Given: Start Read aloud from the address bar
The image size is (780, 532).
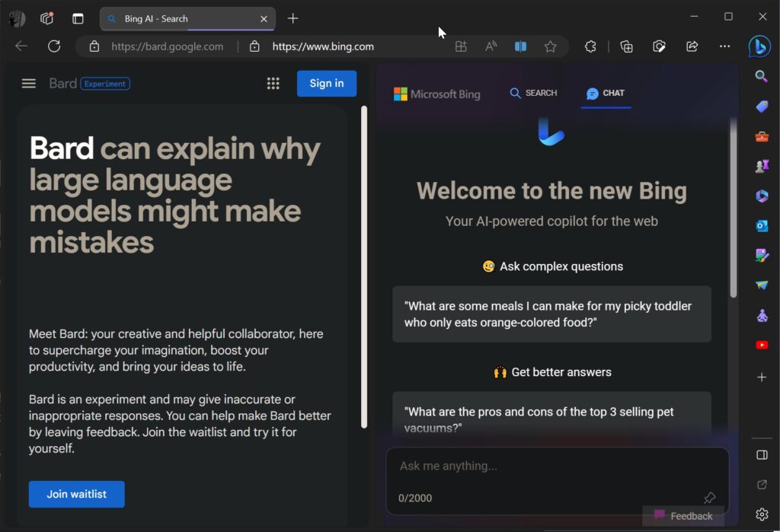Looking at the screenshot, I should pyautogui.click(x=490, y=46).
